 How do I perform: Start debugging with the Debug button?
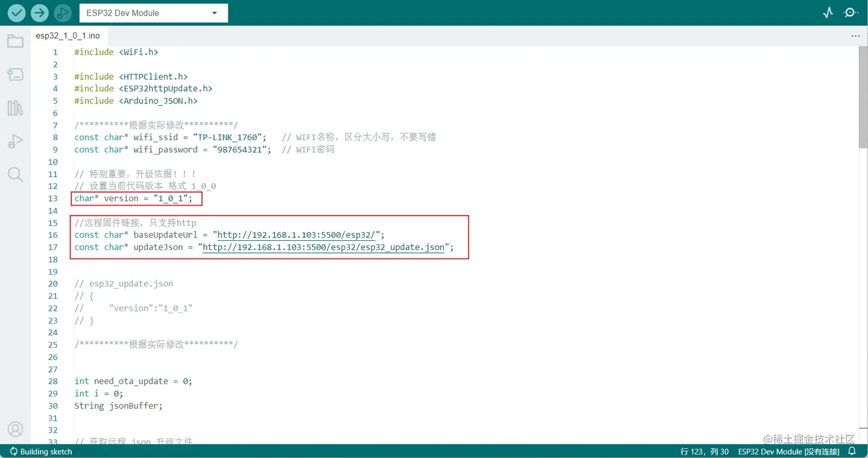pyautogui.click(x=63, y=13)
